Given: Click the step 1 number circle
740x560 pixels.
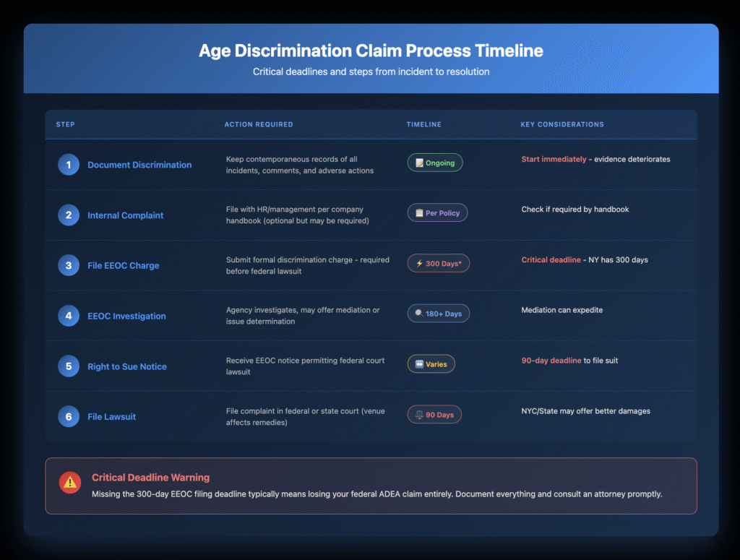Looking at the screenshot, I should (69, 165).
